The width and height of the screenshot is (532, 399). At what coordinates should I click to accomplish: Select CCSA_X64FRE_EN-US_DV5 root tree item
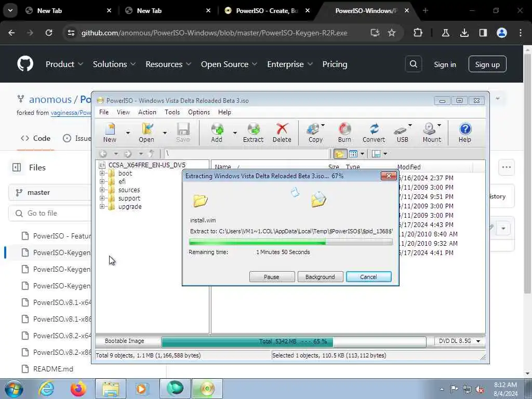point(147,165)
